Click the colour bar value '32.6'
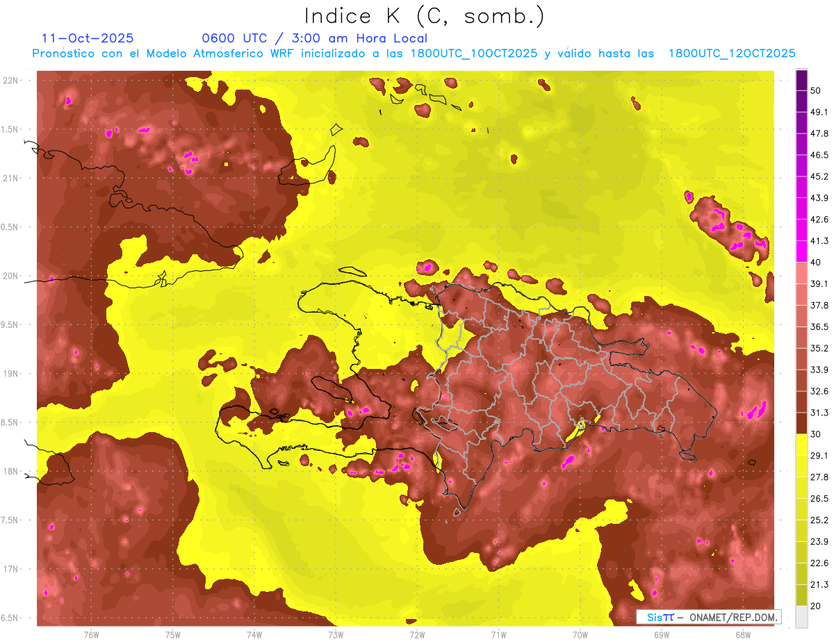This screenshot has width=834, height=644. pyautogui.click(x=819, y=391)
